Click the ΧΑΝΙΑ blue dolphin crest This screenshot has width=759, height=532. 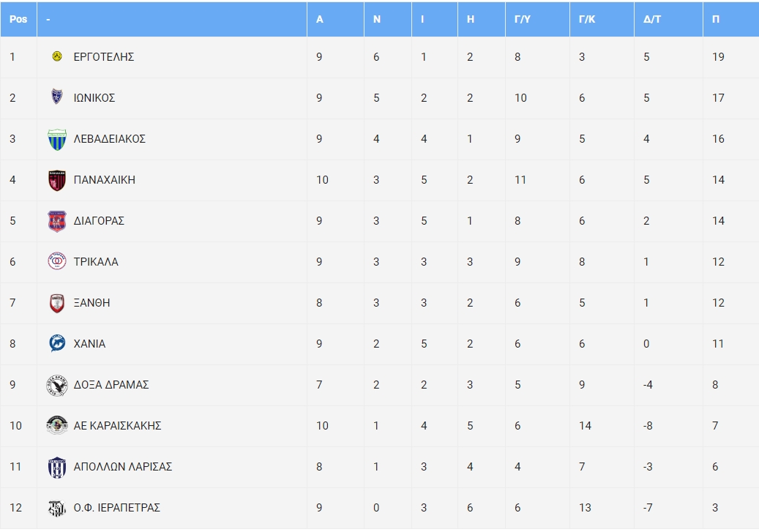[57, 343]
